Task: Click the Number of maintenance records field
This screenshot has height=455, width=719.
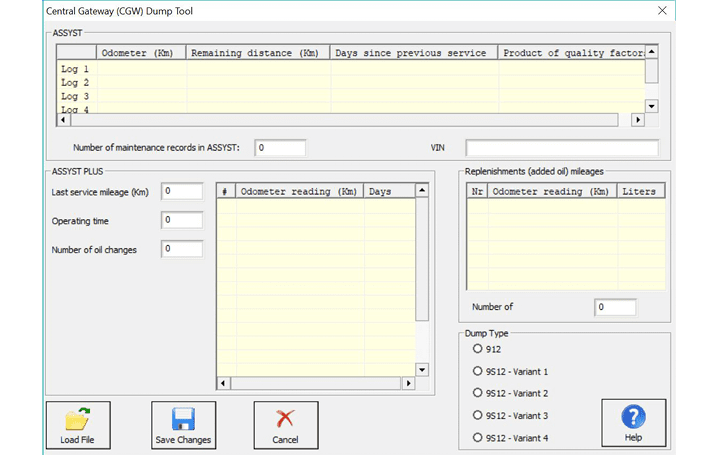Action: [x=279, y=148]
